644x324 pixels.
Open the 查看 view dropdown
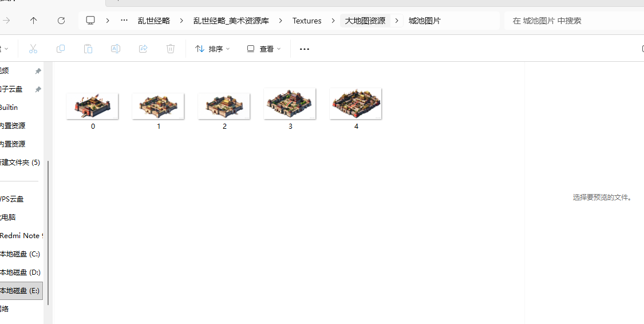[264, 49]
